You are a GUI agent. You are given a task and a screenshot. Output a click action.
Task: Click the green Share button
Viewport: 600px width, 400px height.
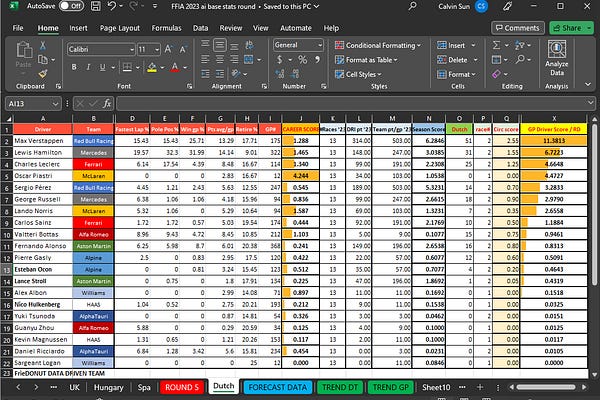[572, 28]
